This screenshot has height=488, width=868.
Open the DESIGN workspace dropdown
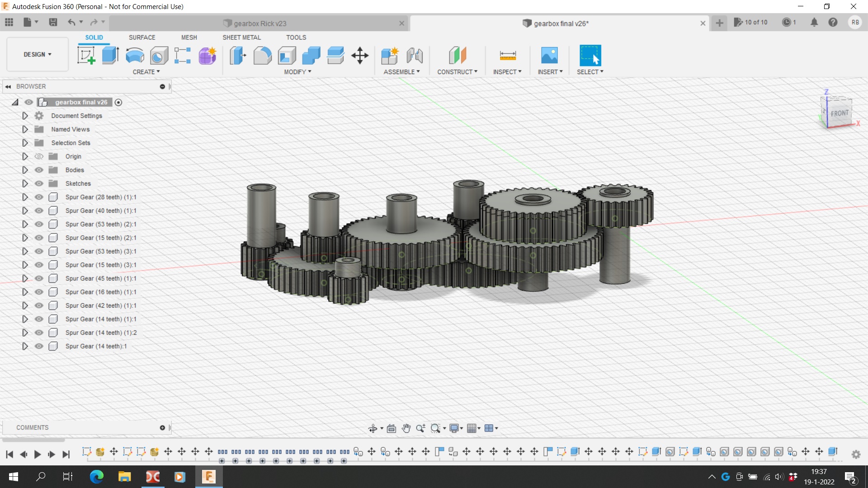tap(38, 54)
